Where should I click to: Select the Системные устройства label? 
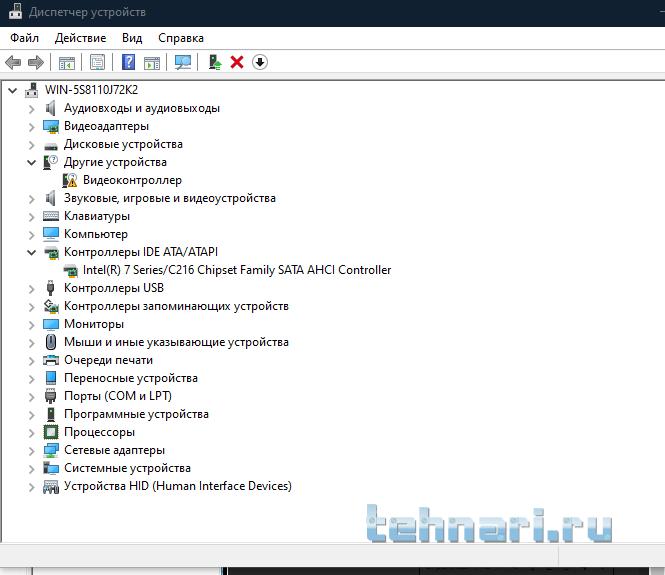click(127, 468)
